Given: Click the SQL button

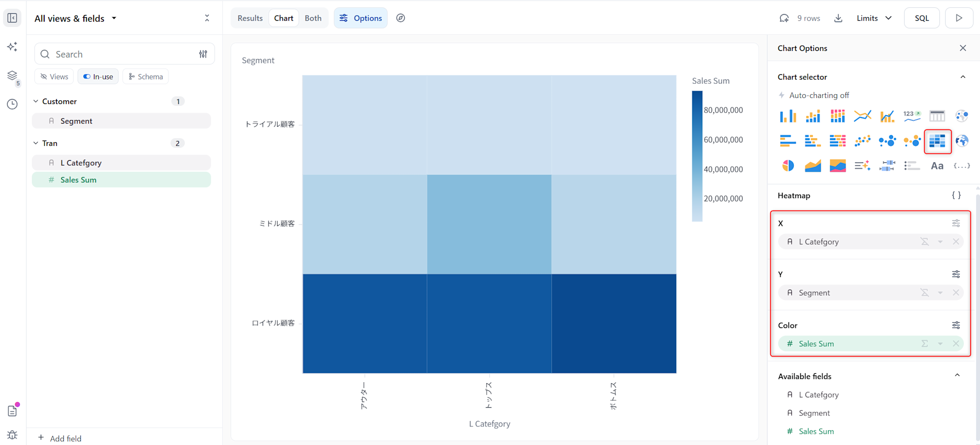Looking at the screenshot, I should coord(922,18).
